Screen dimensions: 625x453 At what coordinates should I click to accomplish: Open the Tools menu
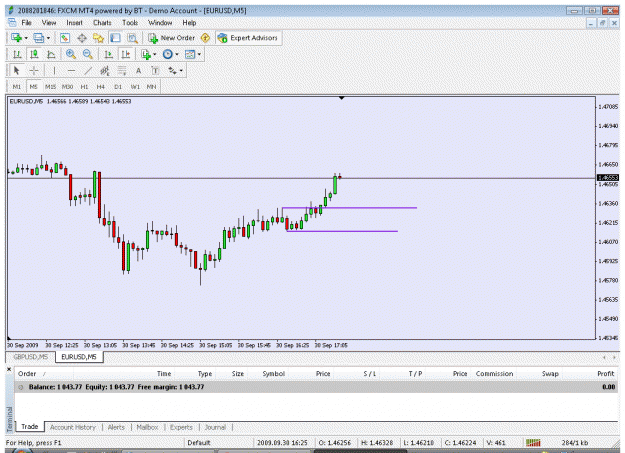(130, 23)
